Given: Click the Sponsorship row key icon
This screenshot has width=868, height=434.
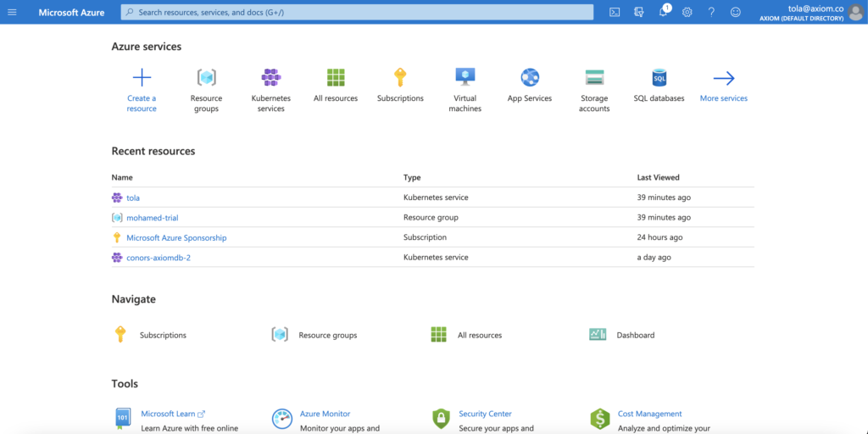Looking at the screenshot, I should point(117,237).
